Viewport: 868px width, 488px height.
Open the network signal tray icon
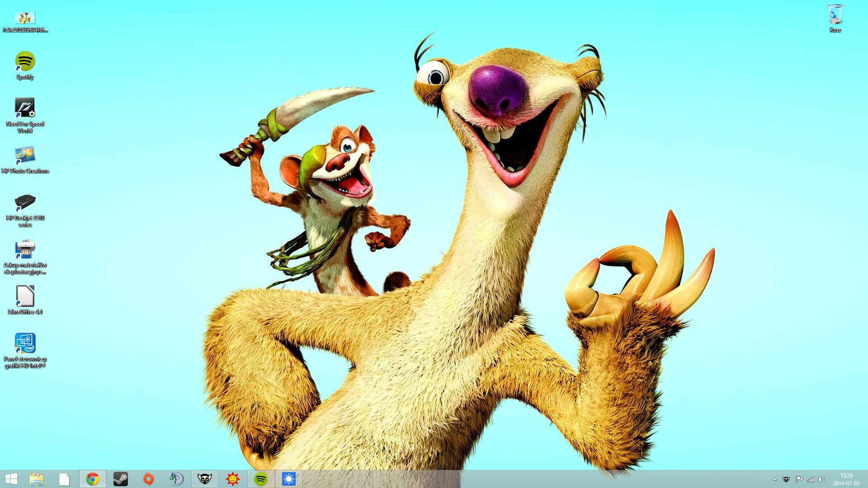(x=811, y=479)
